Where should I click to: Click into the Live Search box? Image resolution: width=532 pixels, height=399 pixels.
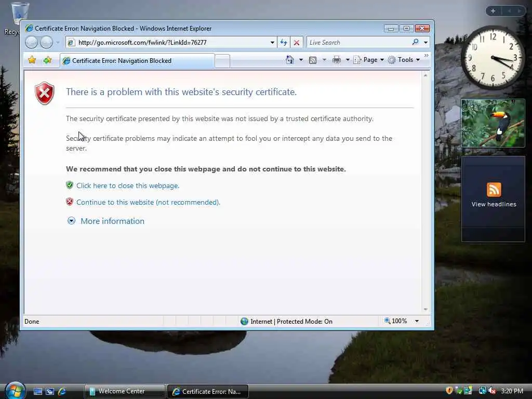tap(358, 43)
